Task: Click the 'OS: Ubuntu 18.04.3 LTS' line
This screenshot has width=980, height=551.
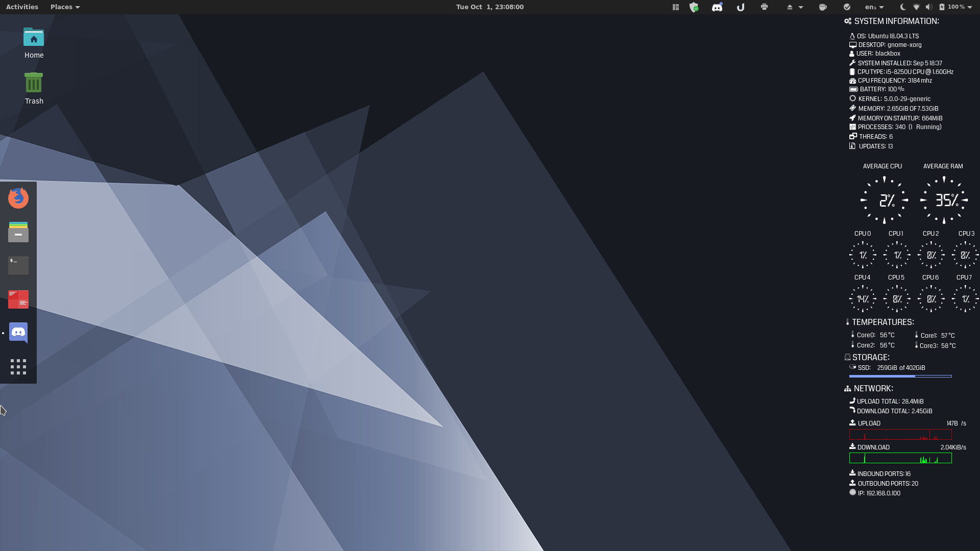Action: click(884, 36)
